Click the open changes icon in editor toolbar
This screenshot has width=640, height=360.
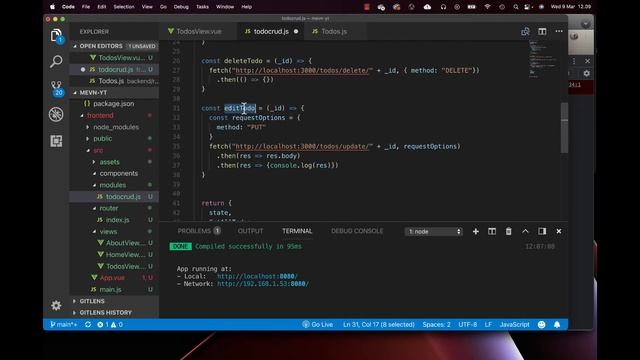coord(525,31)
